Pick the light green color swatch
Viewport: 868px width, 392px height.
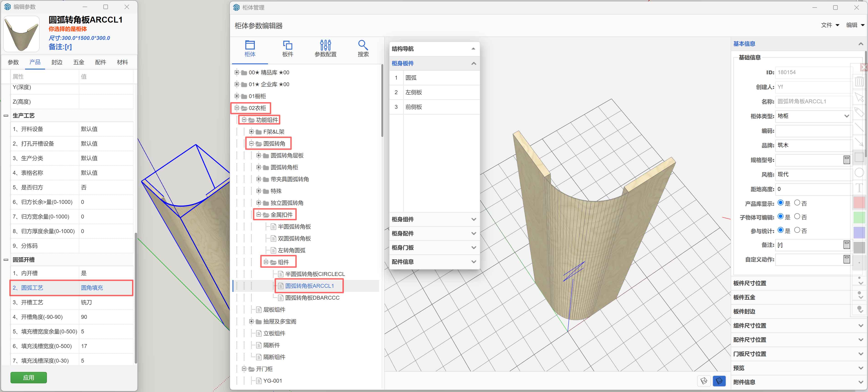pos(859,217)
